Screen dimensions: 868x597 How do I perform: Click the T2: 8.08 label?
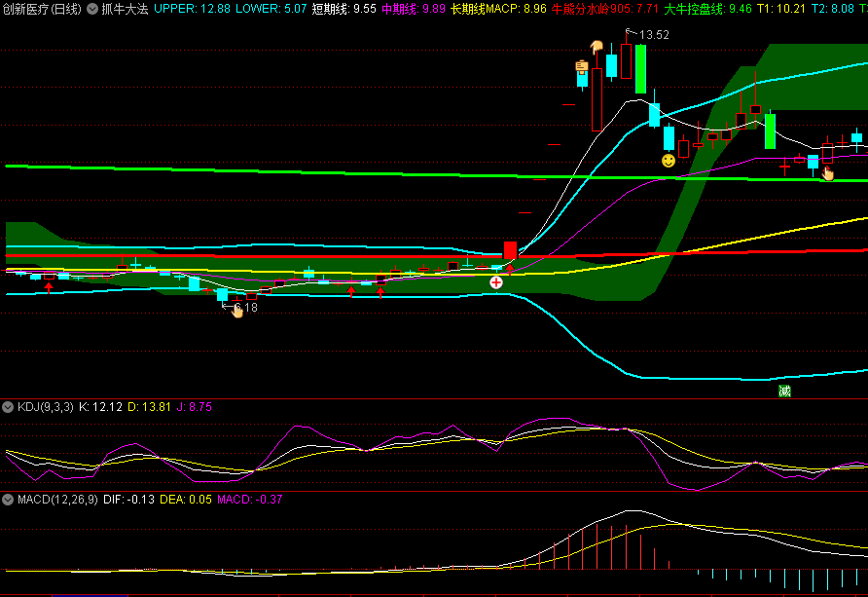click(x=833, y=9)
